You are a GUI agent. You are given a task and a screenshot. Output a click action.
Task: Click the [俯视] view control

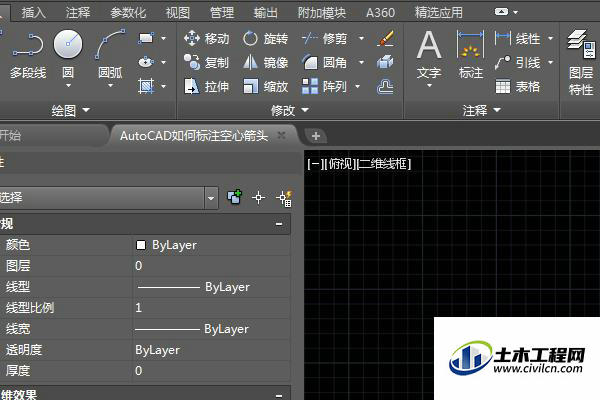pyautogui.click(x=341, y=164)
